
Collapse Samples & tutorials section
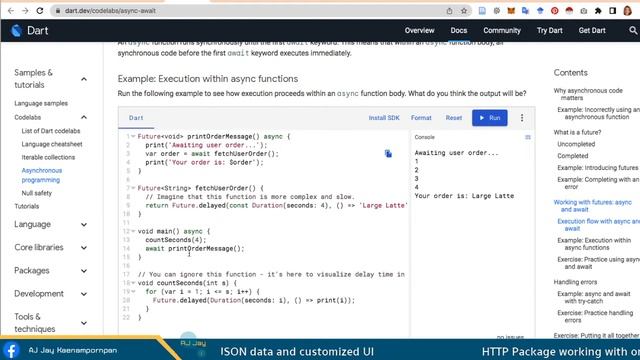(x=84, y=79)
